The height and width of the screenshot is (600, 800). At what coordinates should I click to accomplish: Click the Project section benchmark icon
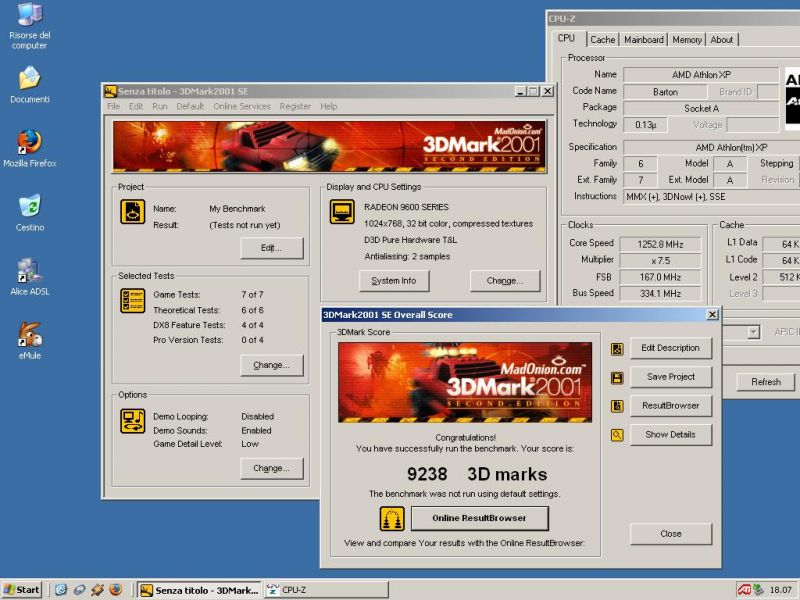coord(133,212)
